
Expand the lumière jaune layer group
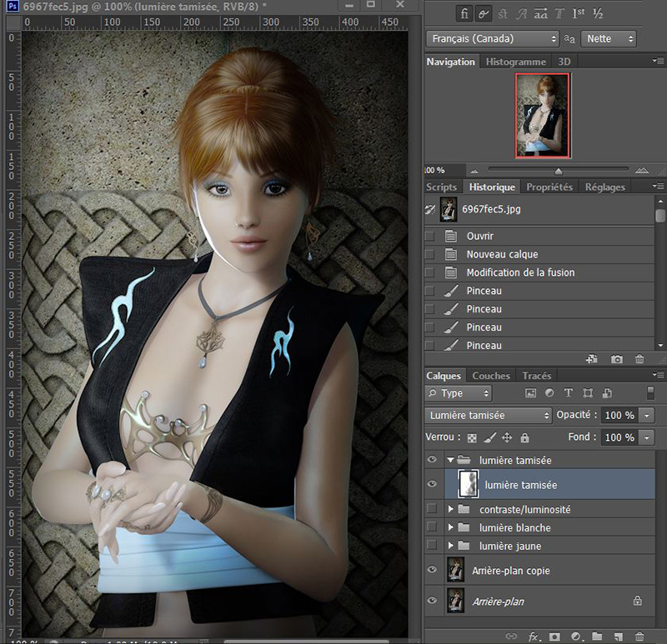tap(452, 547)
